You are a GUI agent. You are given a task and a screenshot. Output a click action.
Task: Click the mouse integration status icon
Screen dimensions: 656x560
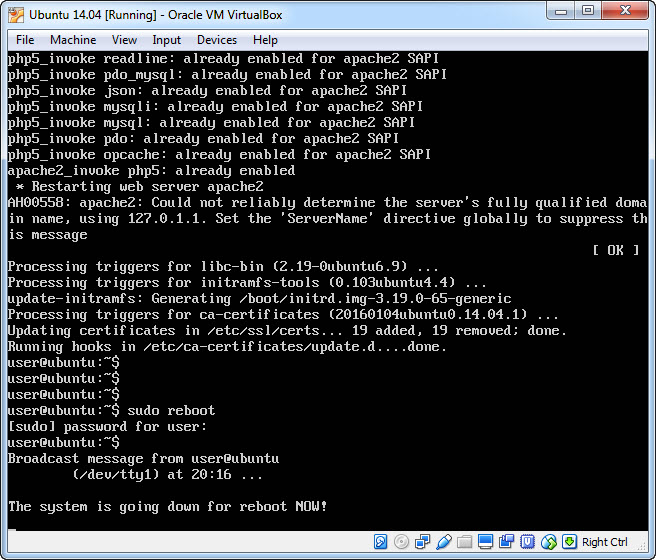(x=548, y=542)
